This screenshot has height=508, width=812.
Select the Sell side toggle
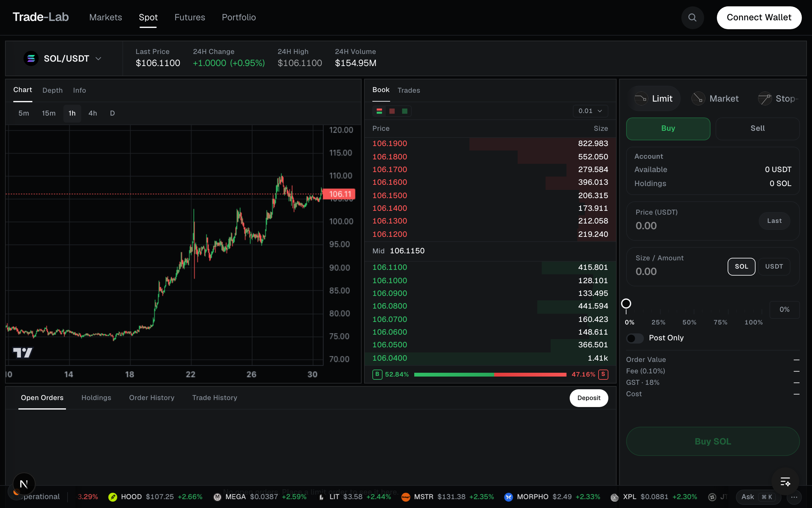tap(757, 128)
